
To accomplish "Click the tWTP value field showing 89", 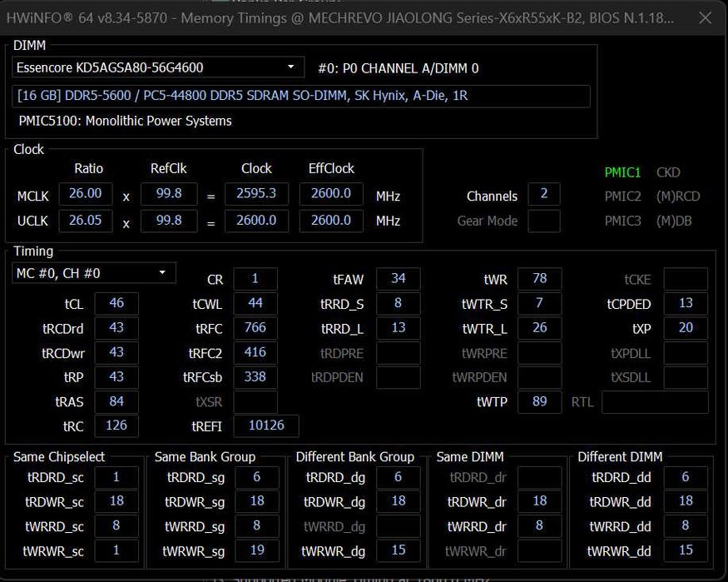I will click(x=539, y=402).
